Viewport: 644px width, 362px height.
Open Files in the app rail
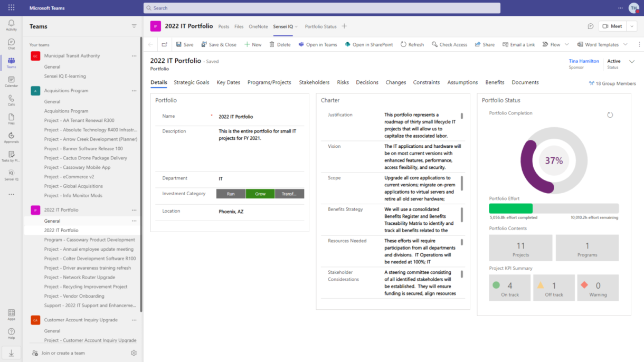(x=11, y=119)
